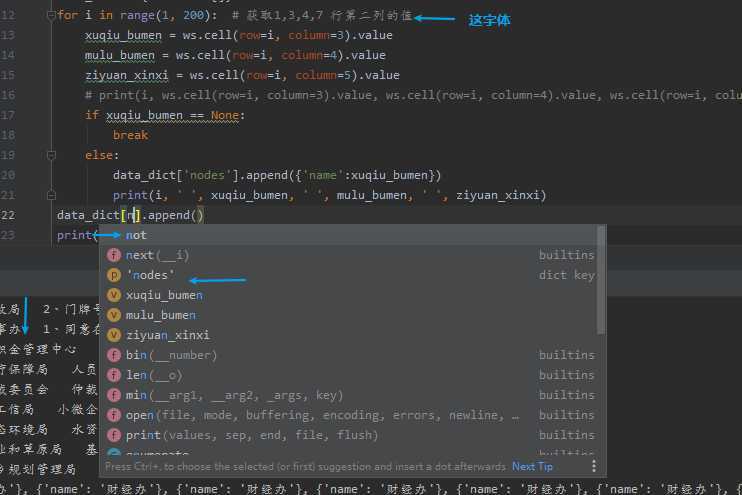
Task: Click the print( call on line 23
Action: (x=77, y=235)
